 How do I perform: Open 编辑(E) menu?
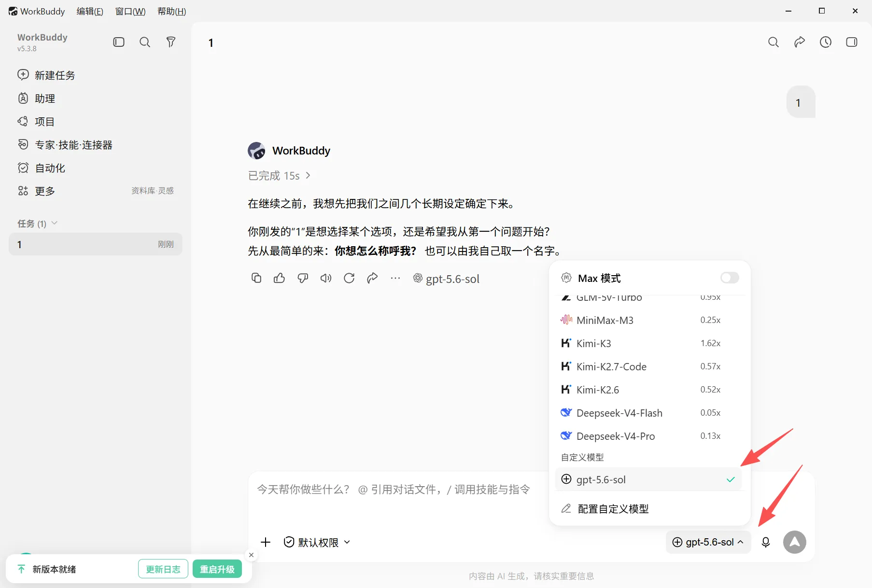[90, 11]
